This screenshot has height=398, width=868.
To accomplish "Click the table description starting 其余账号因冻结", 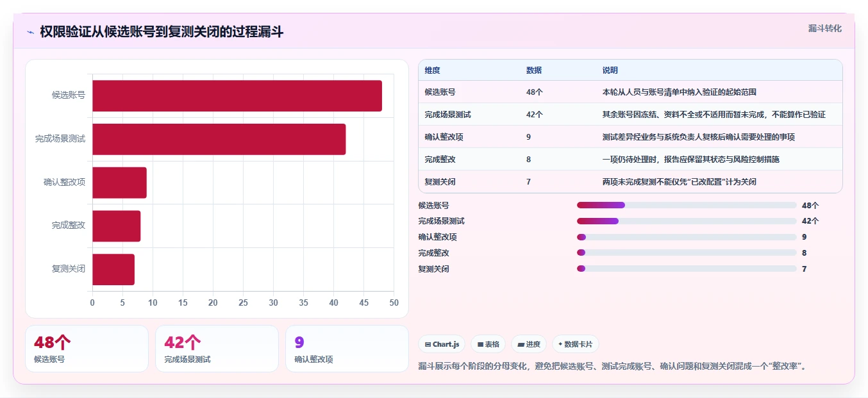I will coord(714,115).
